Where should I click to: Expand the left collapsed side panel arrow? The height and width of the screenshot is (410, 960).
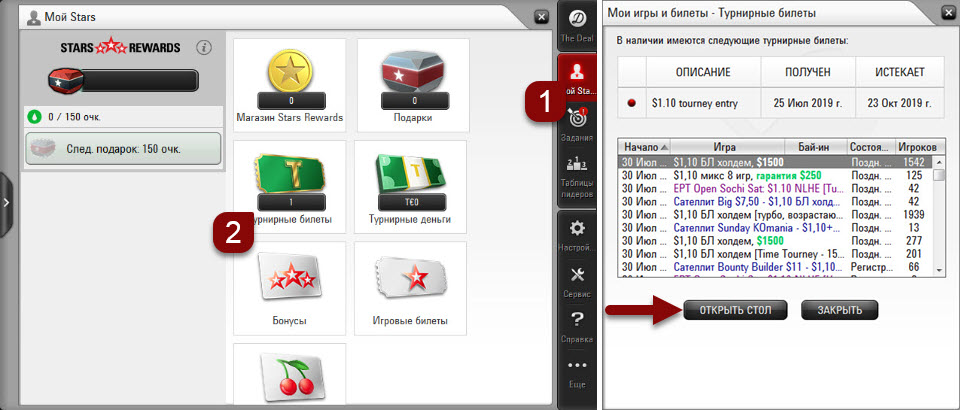(7, 202)
